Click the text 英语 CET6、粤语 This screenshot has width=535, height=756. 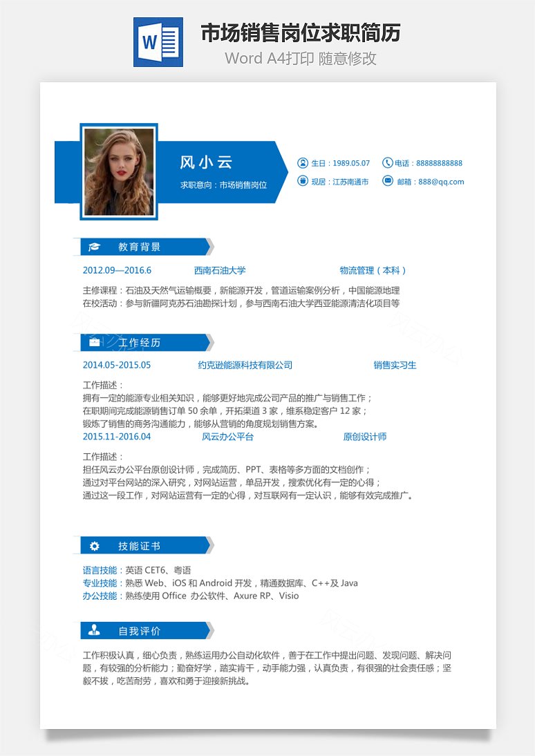(158, 570)
